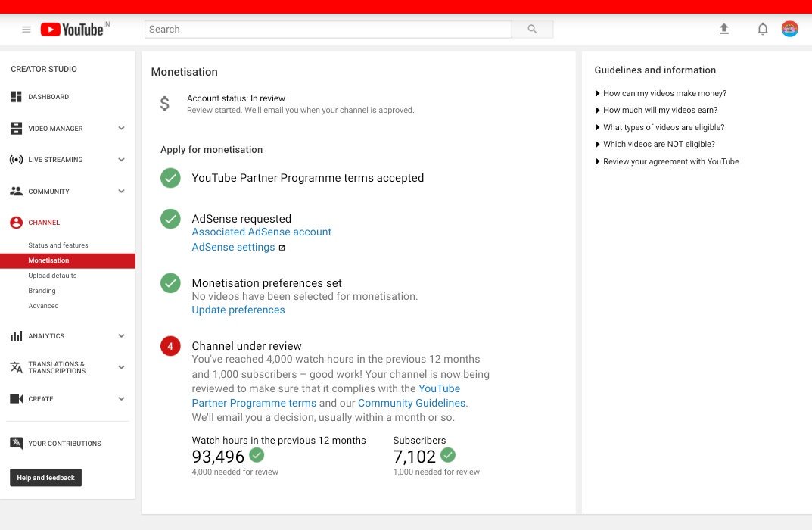This screenshot has width=812, height=530.
Task: Open the hamburger guide menu
Action: click(x=26, y=30)
